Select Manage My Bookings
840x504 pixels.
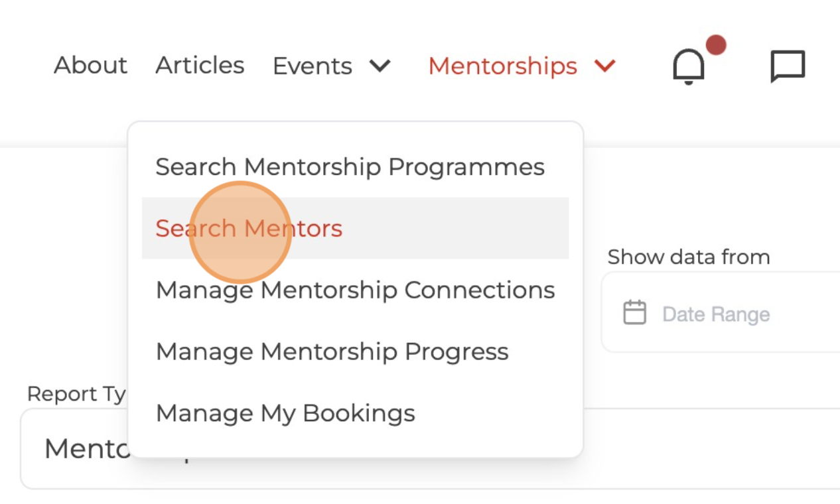(285, 413)
